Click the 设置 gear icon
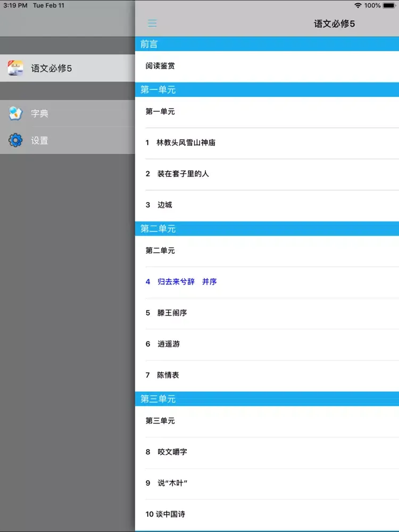399x532 pixels. [15, 140]
